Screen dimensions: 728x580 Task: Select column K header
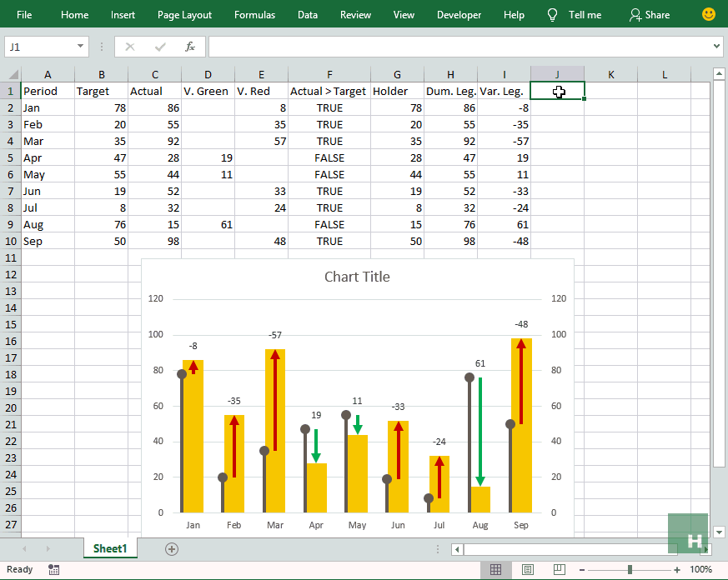pyautogui.click(x=610, y=74)
